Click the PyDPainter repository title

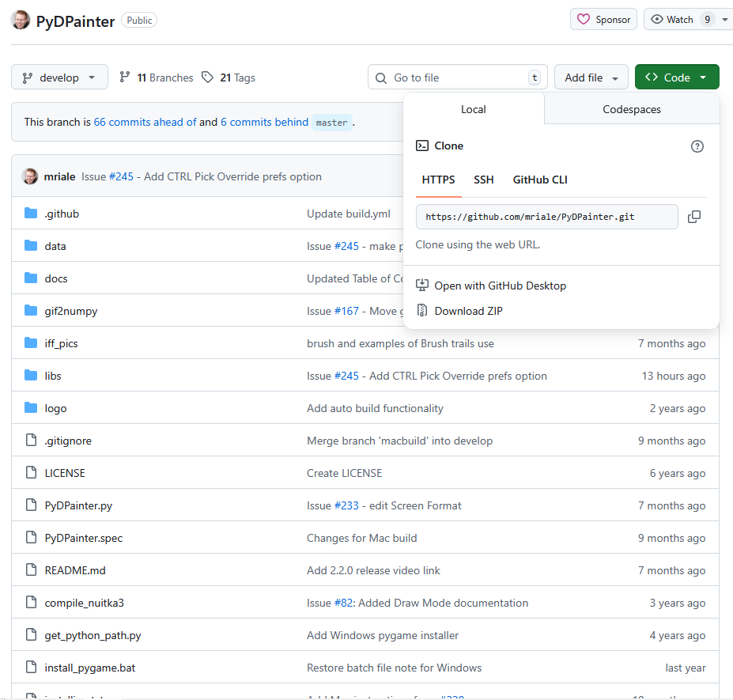(x=75, y=21)
